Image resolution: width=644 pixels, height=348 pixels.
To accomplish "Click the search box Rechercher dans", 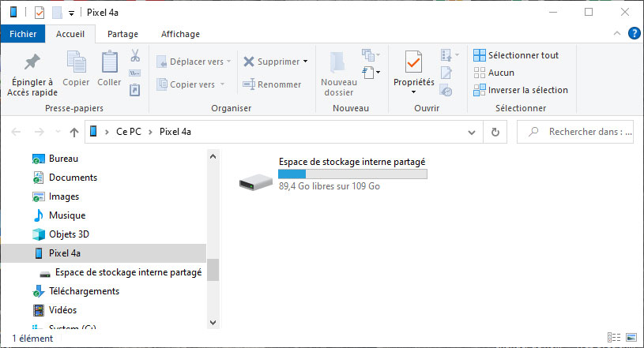I will (x=575, y=132).
